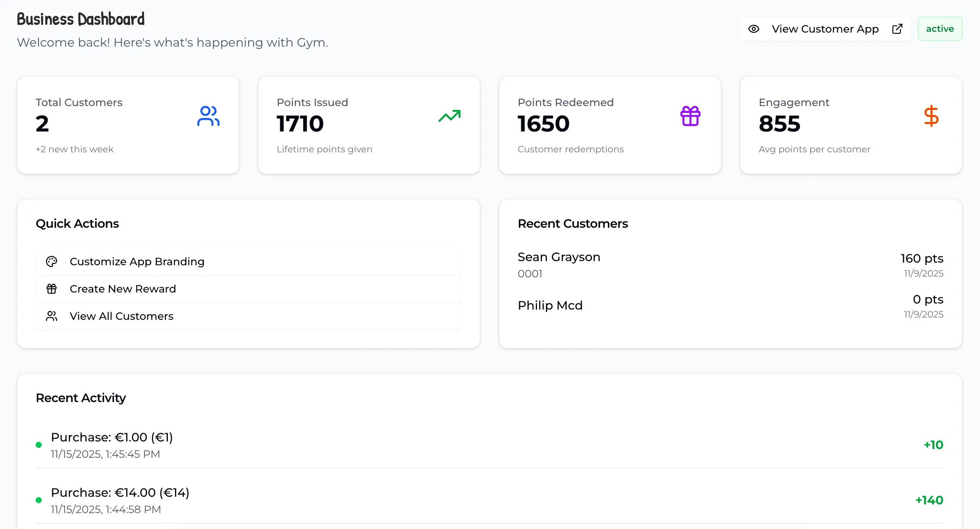Click the Business Dashboard heading

click(81, 19)
